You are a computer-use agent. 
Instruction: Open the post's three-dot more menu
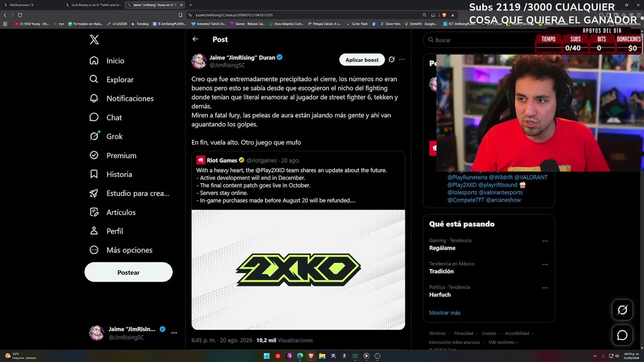(x=401, y=59)
